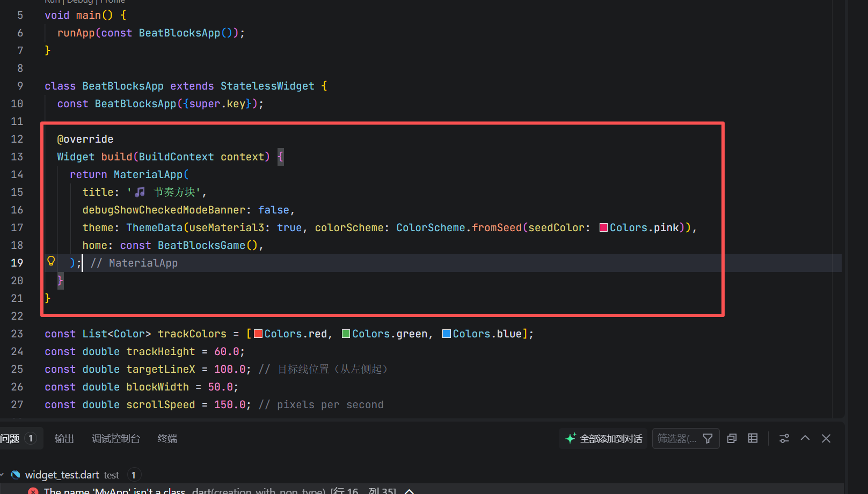The image size is (868, 494).
Task: Expand the error details caret after 列 35
Action: click(x=409, y=491)
